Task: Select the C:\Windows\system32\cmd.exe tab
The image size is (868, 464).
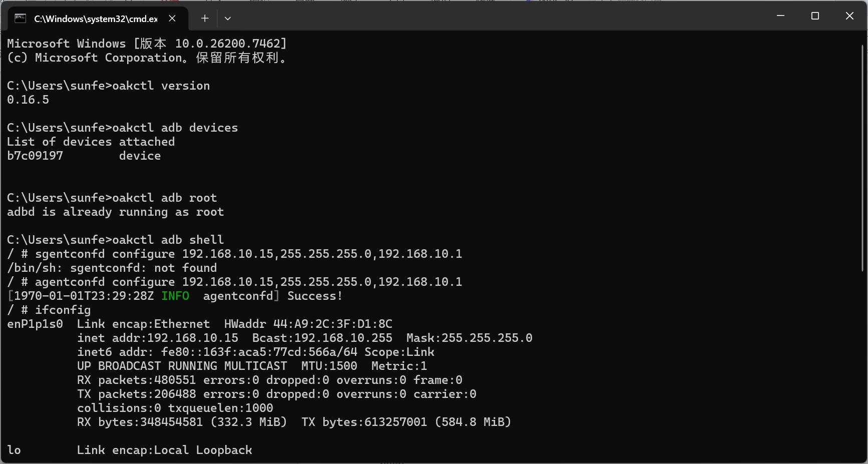Action: coord(95,19)
